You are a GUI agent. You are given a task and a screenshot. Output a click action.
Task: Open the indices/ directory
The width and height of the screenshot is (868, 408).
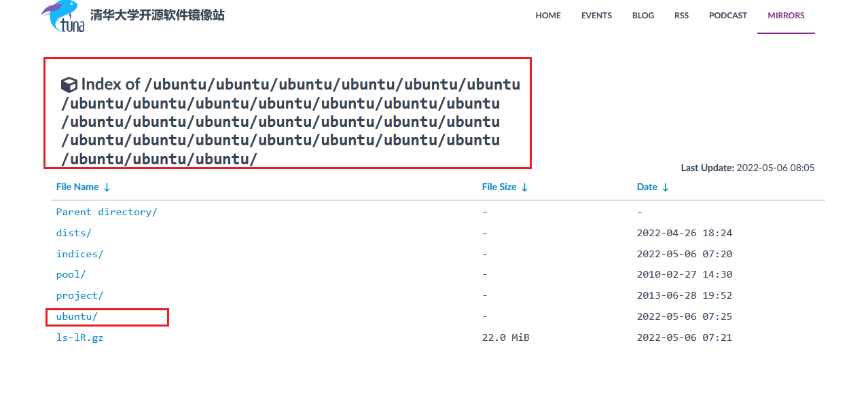(79, 253)
